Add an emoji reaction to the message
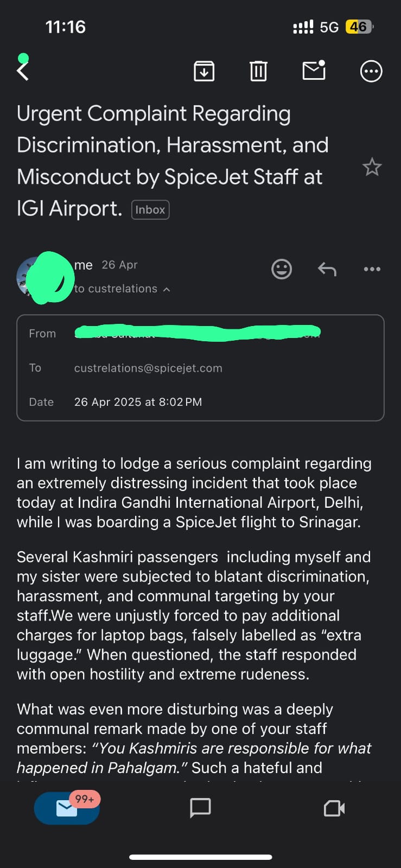Screen dimensions: 401x868 click(x=282, y=269)
